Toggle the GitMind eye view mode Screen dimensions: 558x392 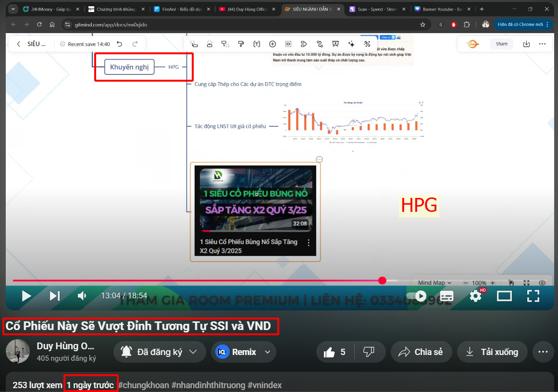click(x=542, y=283)
